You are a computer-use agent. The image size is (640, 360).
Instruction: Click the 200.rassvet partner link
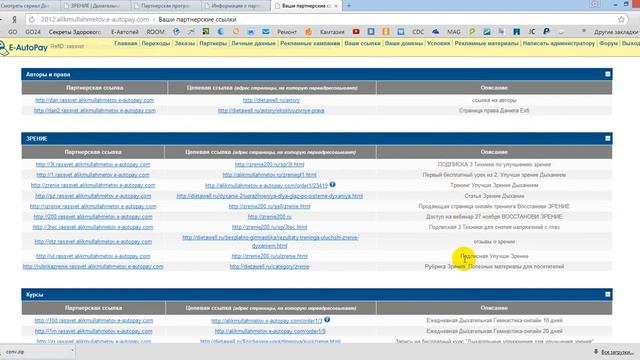pyautogui.click(x=93, y=216)
